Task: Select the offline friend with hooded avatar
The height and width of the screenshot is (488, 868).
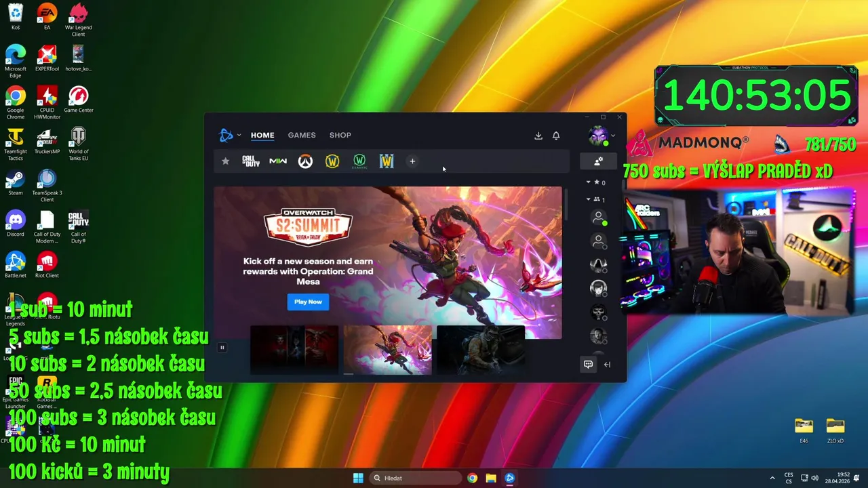Action: coord(598,264)
